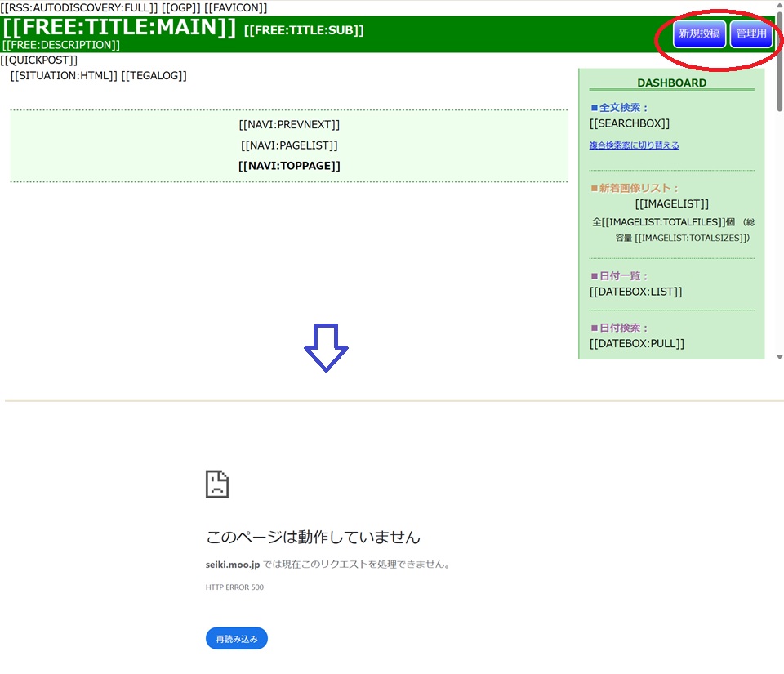Click the [[QUICKPOST]] placeholder text

[39, 60]
